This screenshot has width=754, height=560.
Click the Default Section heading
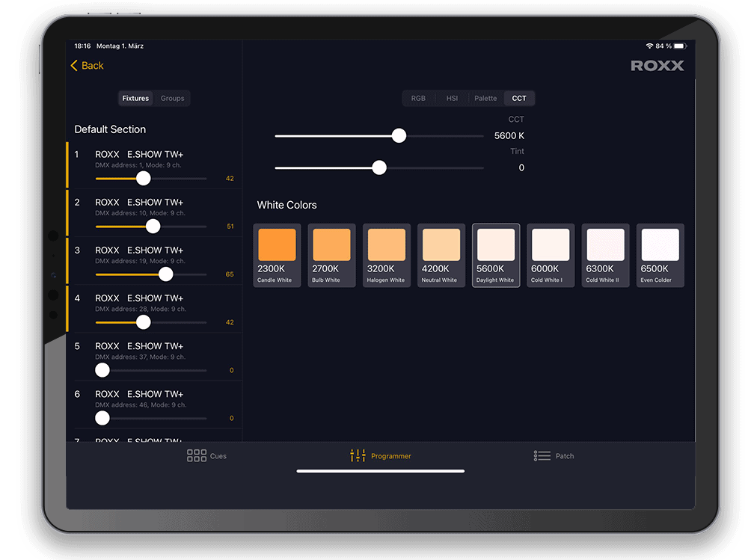click(x=110, y=129)
